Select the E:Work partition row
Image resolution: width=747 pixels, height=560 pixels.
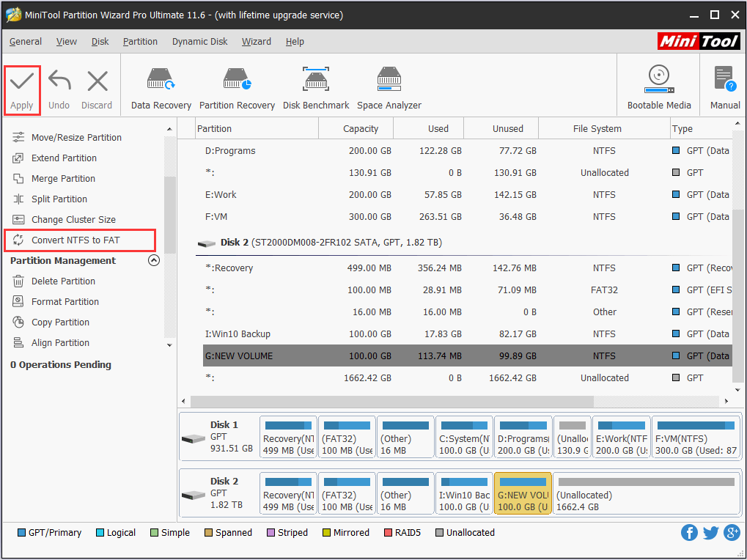tap(468, 194)
